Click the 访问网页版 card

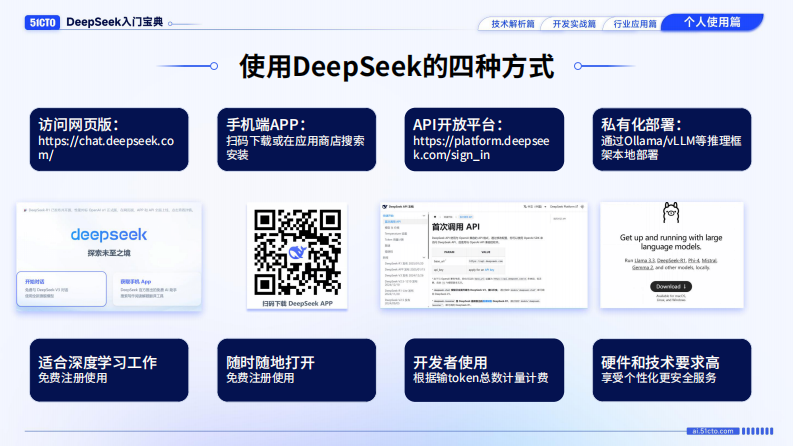[x=109, y=139]
